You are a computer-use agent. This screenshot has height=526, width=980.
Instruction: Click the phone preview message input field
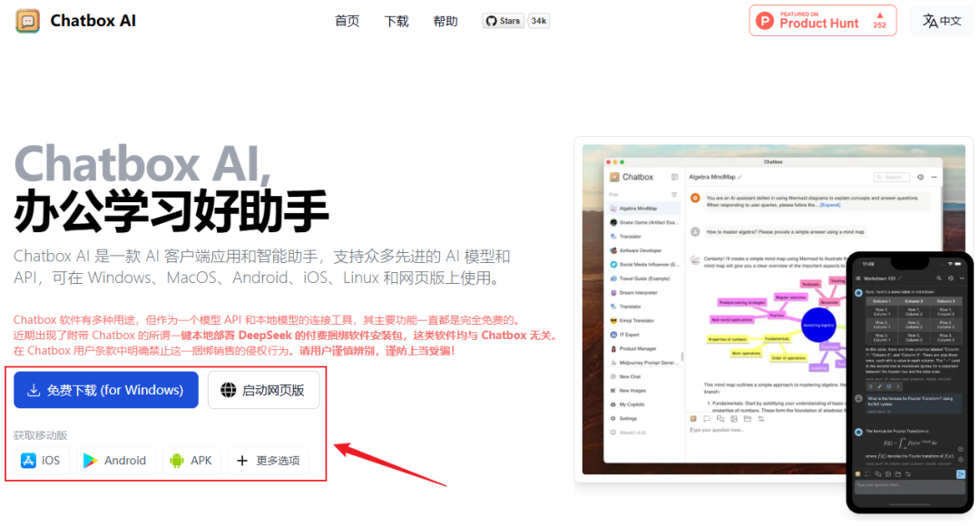pyautogui.click(x=910, y=485)
